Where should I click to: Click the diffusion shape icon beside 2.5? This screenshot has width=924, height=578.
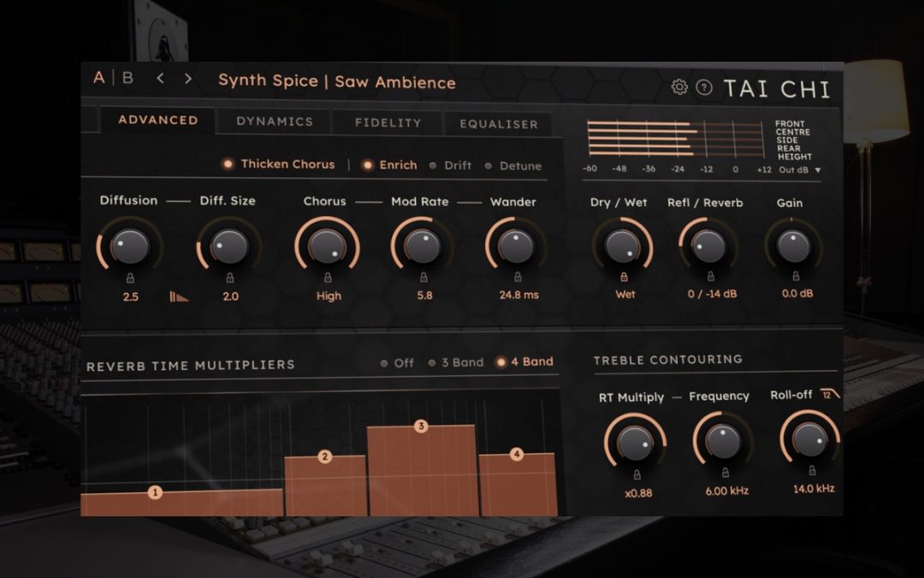tap(179, 296)
